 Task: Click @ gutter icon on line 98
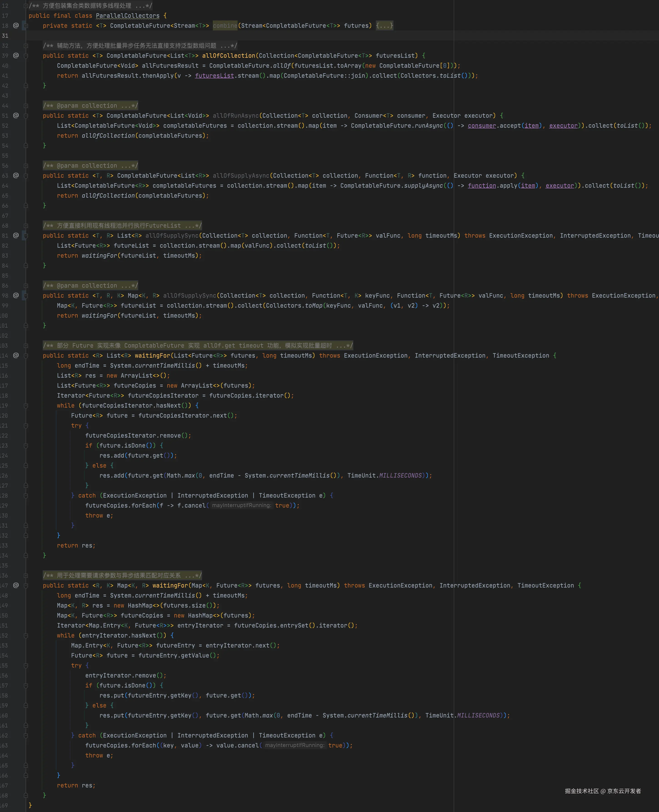(x=16, y=296)
